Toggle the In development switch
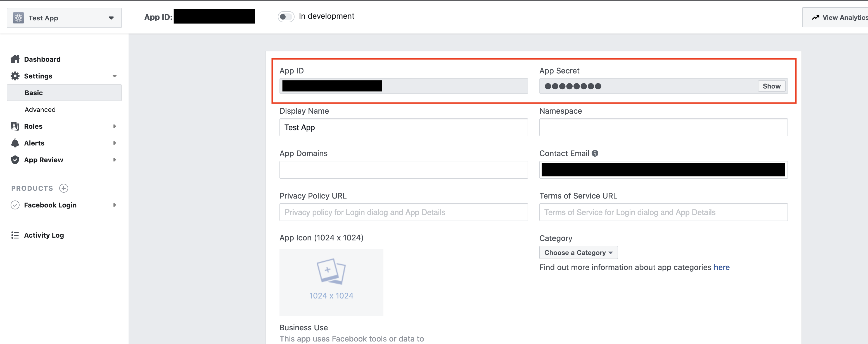 [286, 16]
